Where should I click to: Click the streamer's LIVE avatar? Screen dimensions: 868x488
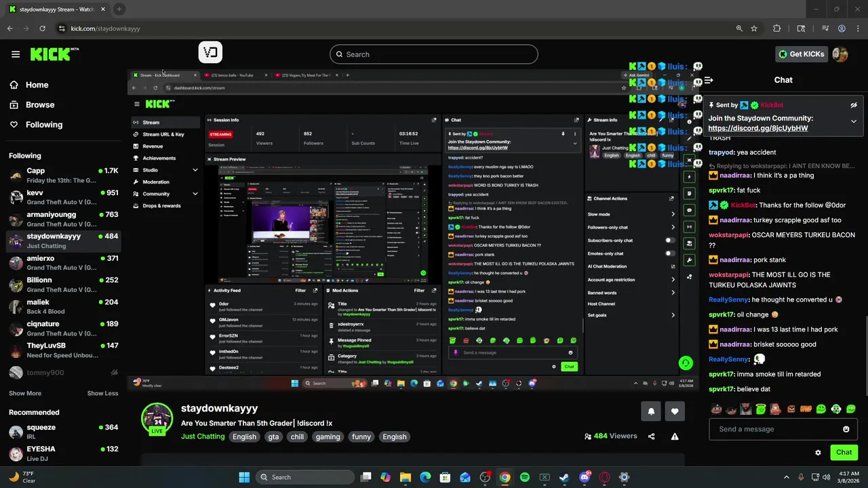point(157,418)
